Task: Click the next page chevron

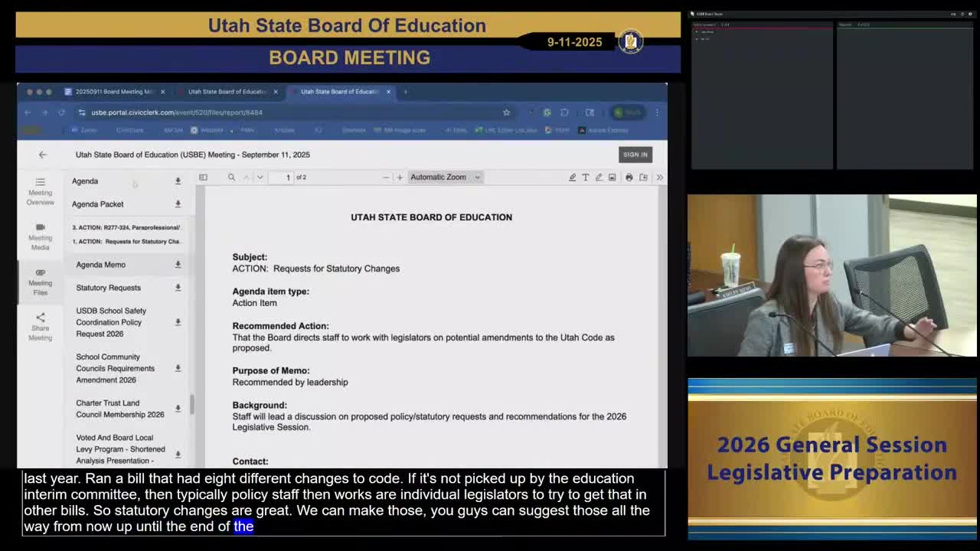Action: click(260, 177)
